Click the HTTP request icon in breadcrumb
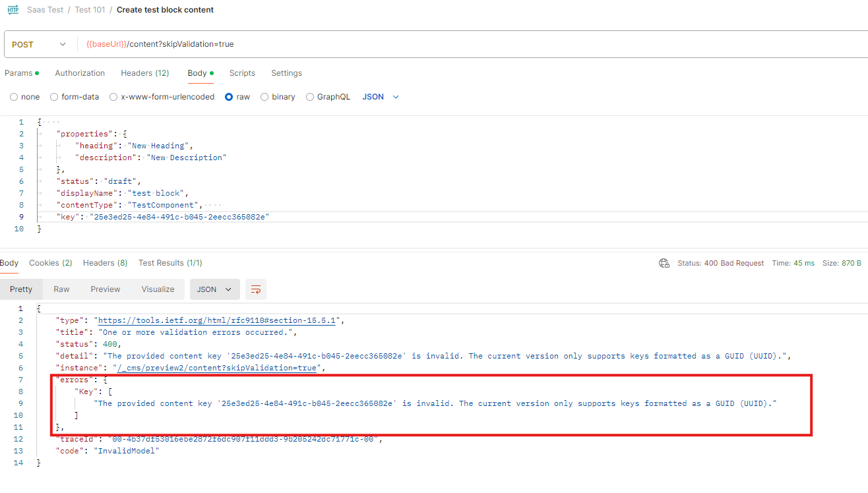This screenshot has width=868, height=493. [13, 10]
